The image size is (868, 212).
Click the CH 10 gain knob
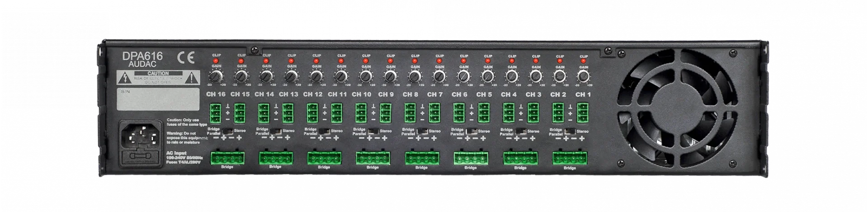click(365, 76)
